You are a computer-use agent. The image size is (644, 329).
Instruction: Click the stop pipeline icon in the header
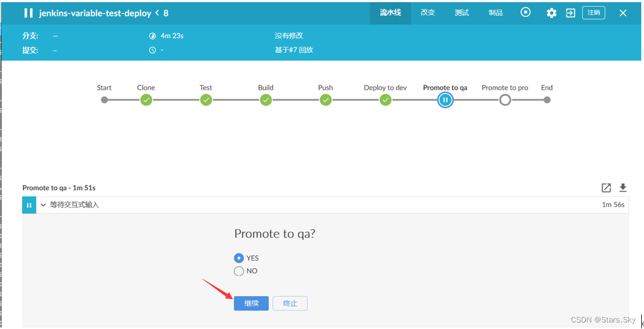(x=525, y=13)
